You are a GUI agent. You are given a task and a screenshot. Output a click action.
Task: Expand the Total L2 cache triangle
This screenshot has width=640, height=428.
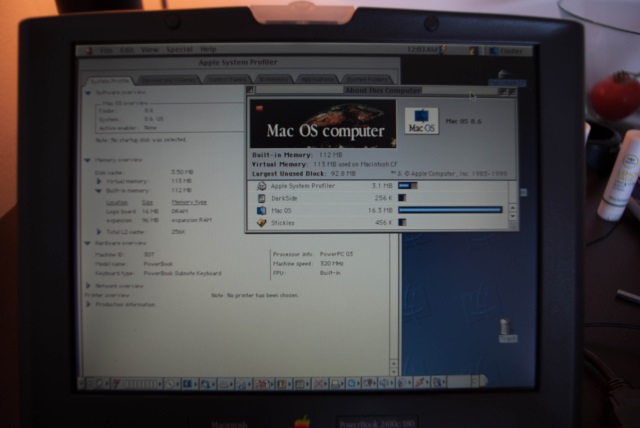pos(98,232)
